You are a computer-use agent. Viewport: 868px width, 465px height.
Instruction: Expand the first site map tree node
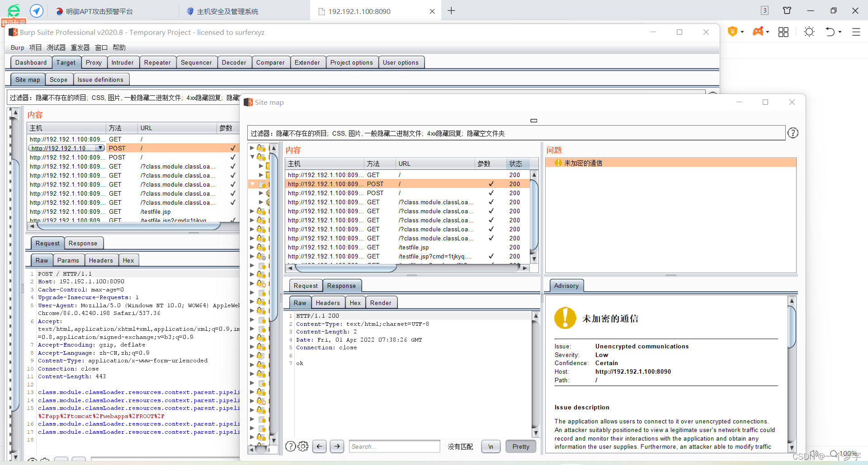252,148
